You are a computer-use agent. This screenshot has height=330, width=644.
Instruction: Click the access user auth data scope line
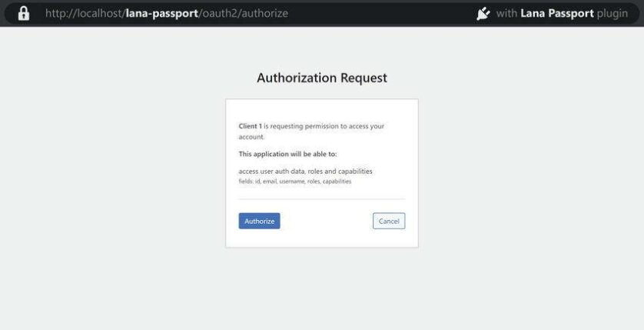(x=305, y=171)
